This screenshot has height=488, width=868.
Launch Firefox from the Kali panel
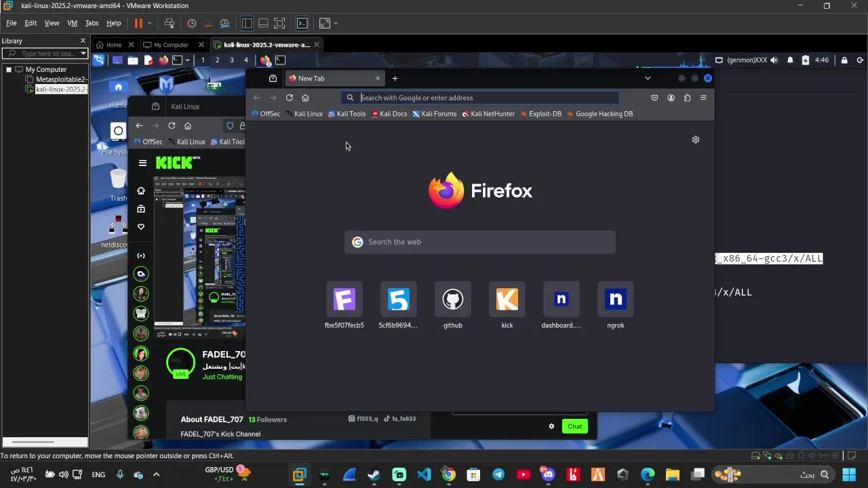coord(163,60)
